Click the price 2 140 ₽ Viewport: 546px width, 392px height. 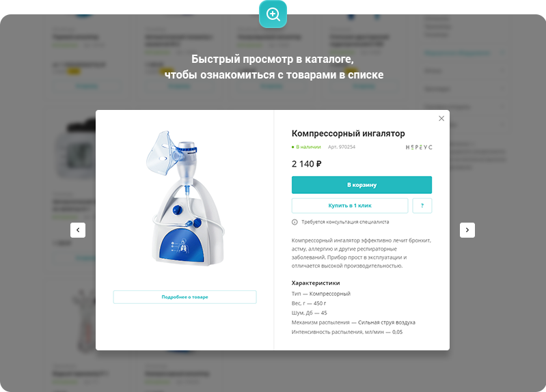[306, 164]
